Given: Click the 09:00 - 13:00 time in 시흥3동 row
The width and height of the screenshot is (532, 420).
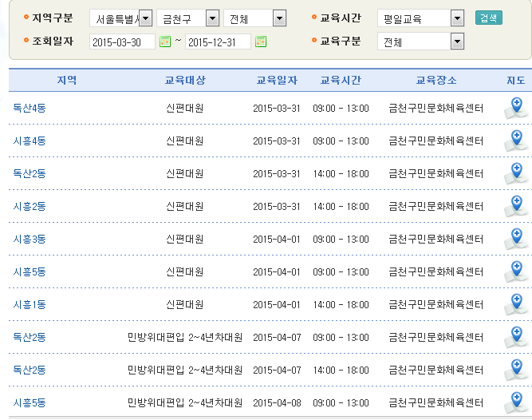Looking at the screenshot, I should 341,239.
